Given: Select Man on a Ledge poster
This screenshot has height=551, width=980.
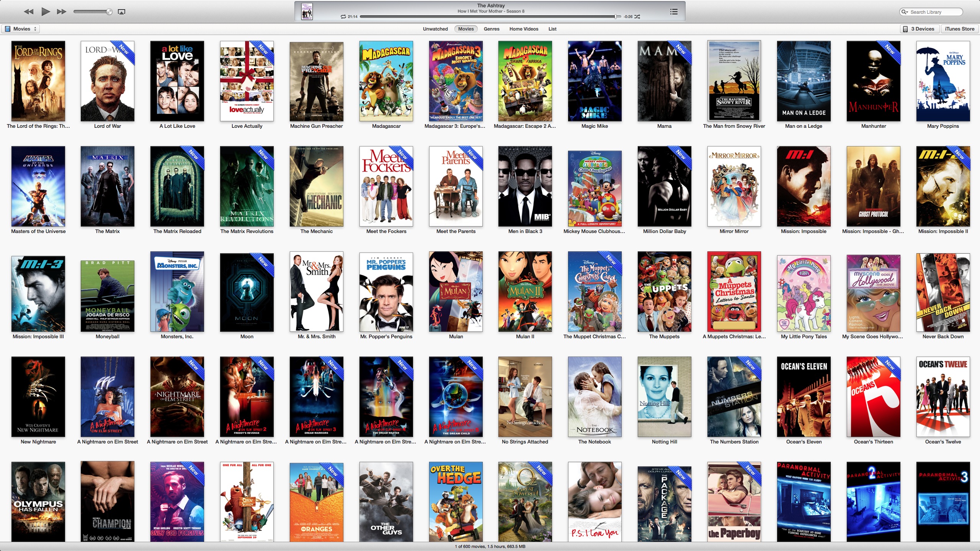Looking at the screenshot, I should [804, 81].
